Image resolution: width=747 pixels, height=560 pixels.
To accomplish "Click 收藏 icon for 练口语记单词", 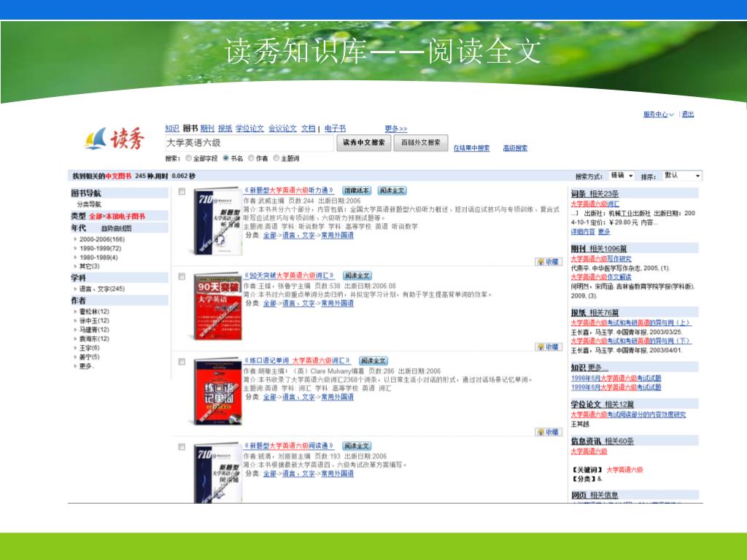I will [549, 432].
